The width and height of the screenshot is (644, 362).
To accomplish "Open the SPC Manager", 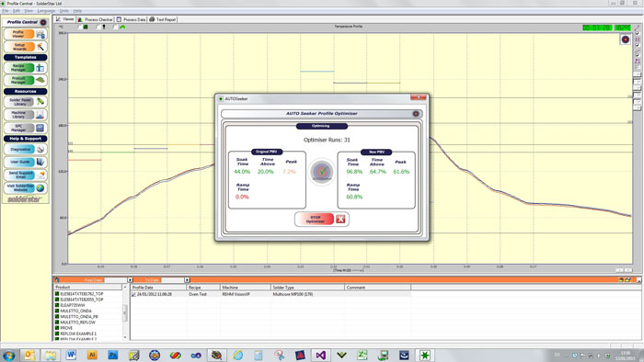I will [x=26, y=128].
